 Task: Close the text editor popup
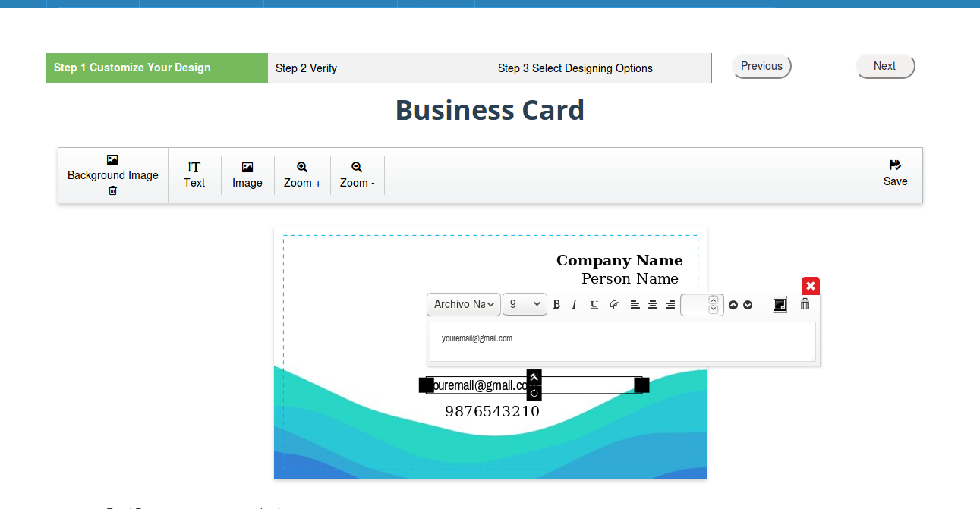(x=811, y=286)
